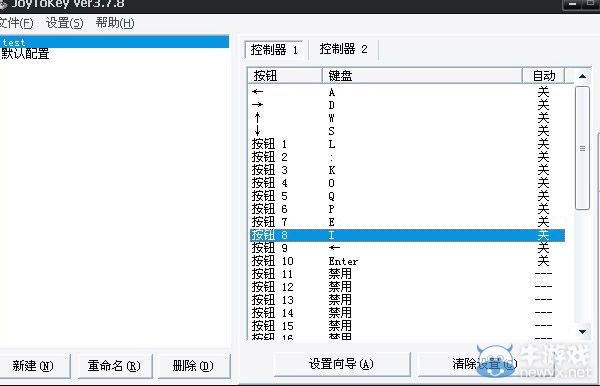Click the 新建(N) button

[34, 366]
